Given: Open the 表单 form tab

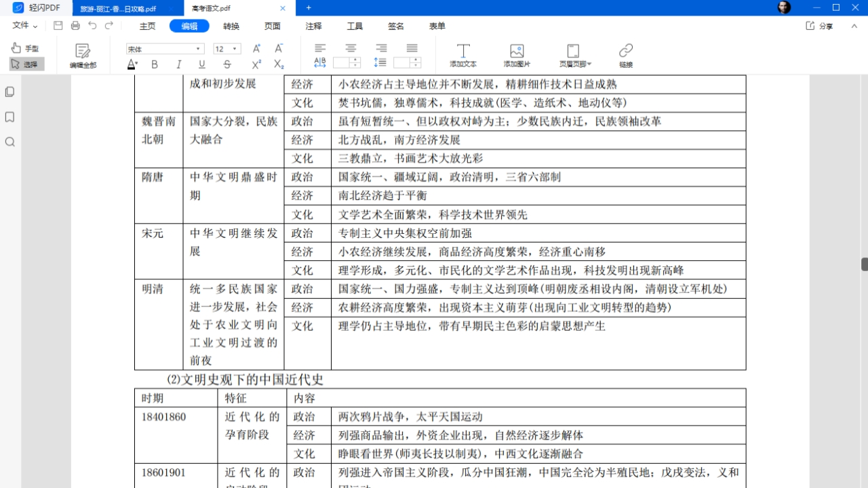Looking at the screenshot, I should pos(437,26).
